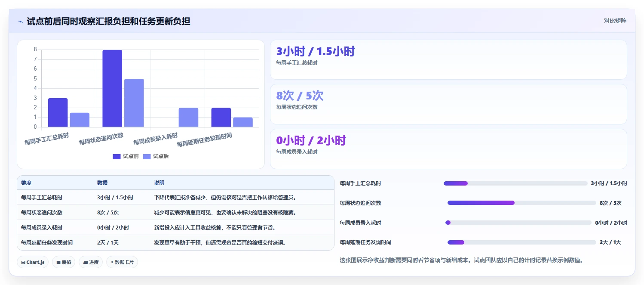This screenshot has height=285, width=644.
Task: Click the chart axis label 每周成员录入耗时
Action: (156, 139)
